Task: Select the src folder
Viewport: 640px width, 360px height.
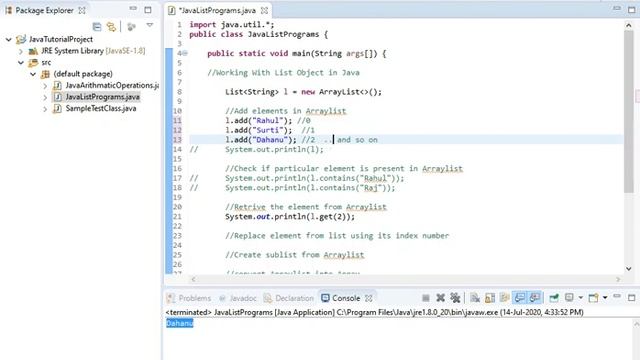Action: 46,62
